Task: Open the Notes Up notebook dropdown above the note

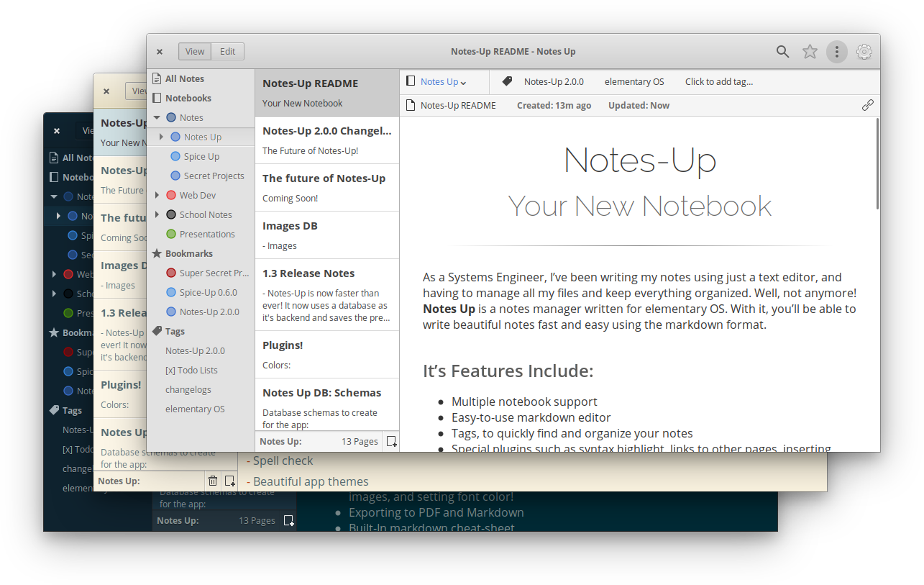Action: (x=443, y=81)
